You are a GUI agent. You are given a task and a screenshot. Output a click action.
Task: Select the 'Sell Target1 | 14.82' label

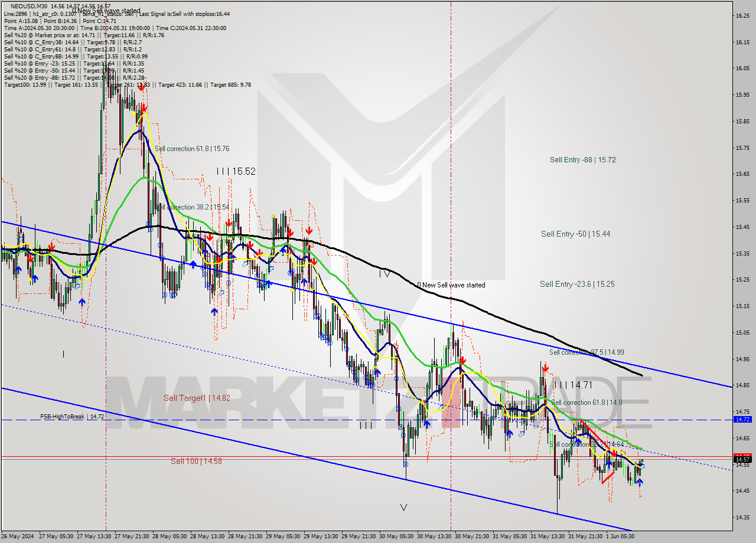point(197,398)
